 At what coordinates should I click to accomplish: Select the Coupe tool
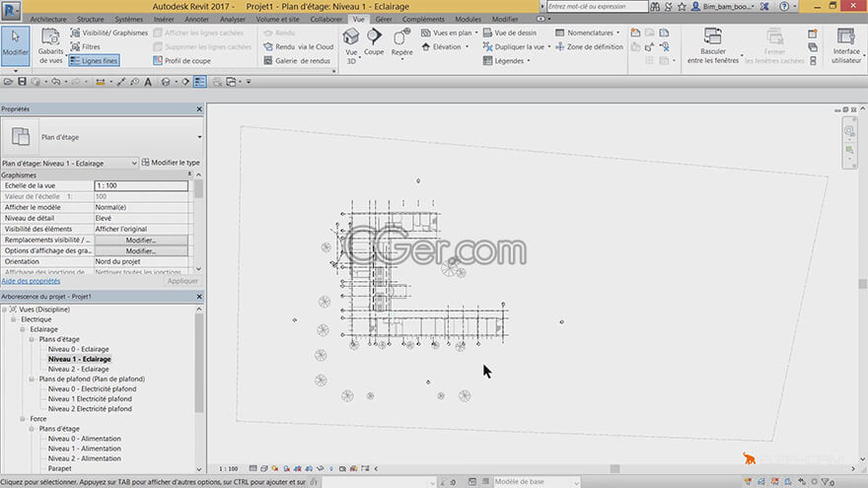tap(374, 42)
